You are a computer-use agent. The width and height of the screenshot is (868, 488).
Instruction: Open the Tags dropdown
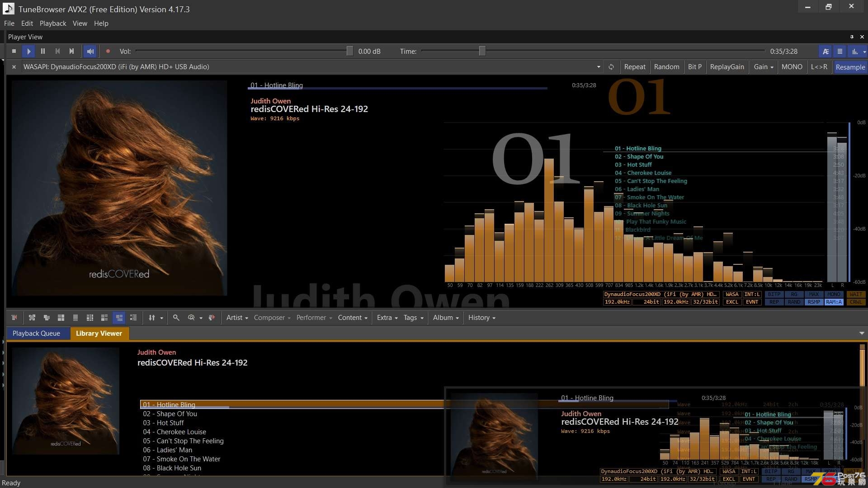pyautogui.click(x=414, y=318)
